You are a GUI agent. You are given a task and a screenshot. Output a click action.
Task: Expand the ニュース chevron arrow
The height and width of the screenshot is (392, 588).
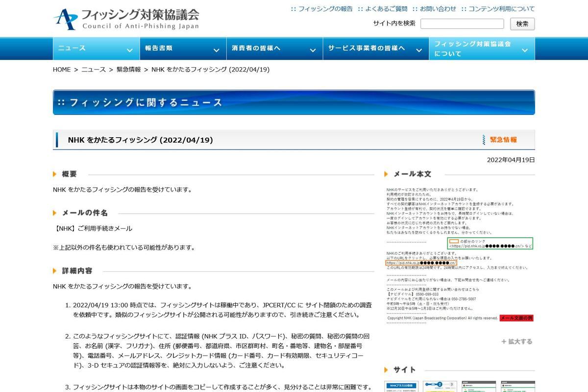coord(129,50)
